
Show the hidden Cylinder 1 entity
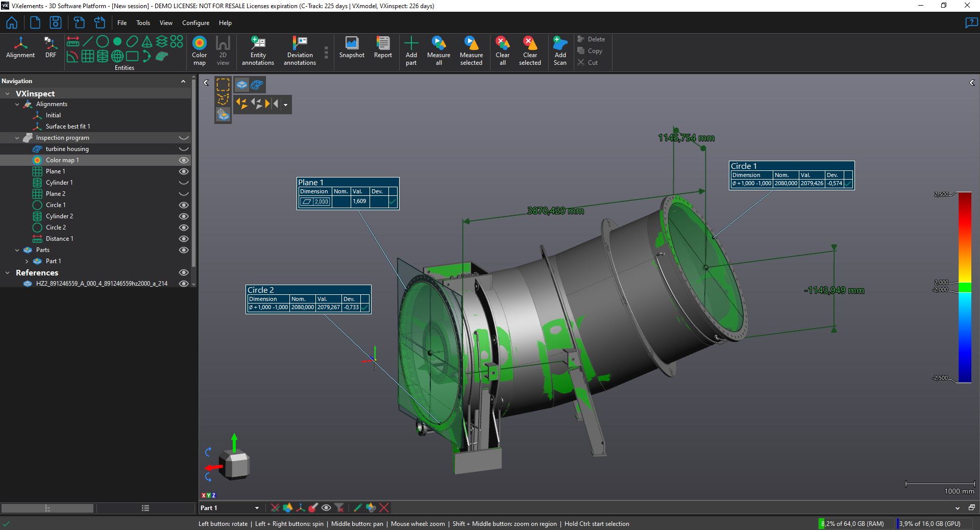pos(184,183)
